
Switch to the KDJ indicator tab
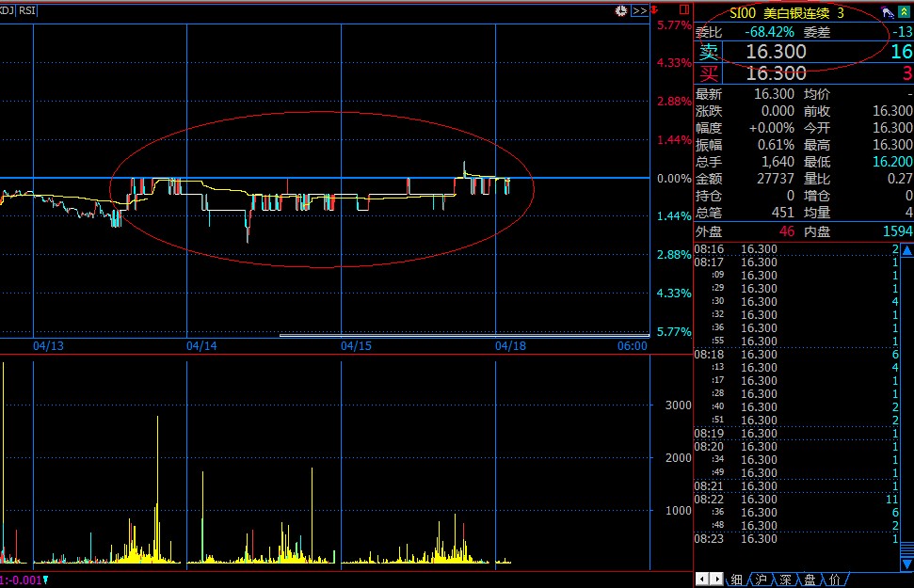[5, 10]
